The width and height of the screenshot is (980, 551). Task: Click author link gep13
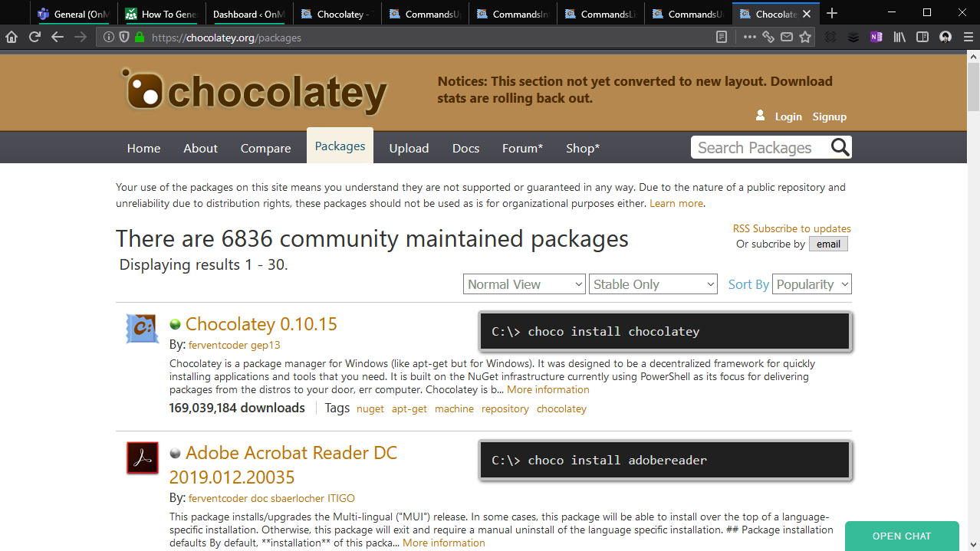pos(265,345)
